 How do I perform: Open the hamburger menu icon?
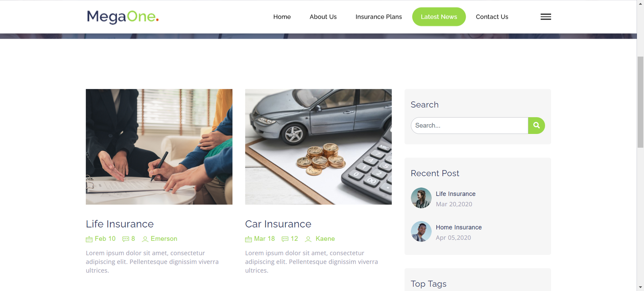tap(545, 16)
